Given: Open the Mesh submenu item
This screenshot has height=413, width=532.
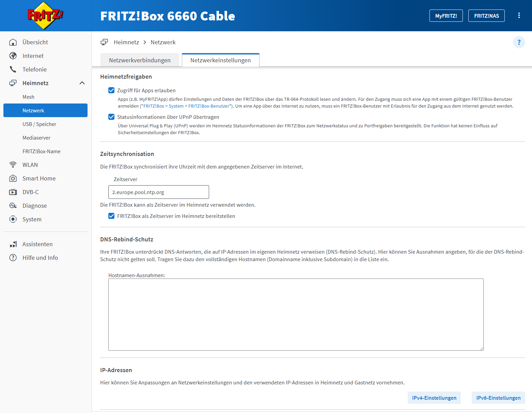Looking at the screenshot, I should pyautogui.click(x=29, y=97).
